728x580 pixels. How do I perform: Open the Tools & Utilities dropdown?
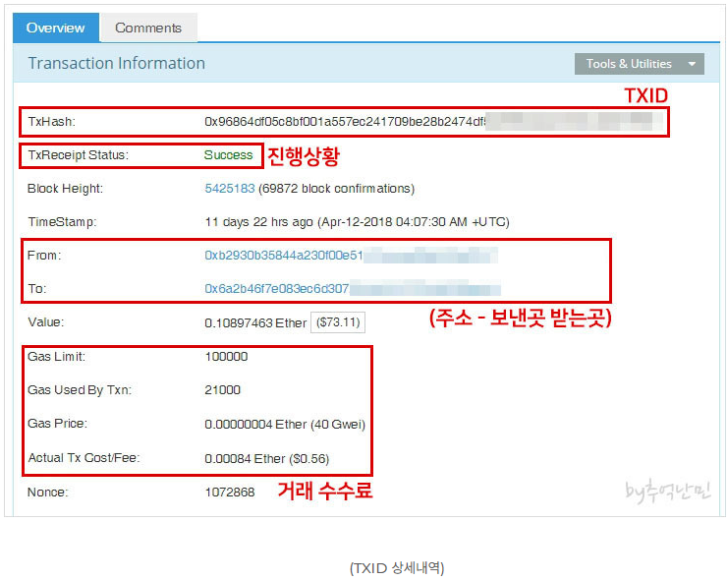639,64
